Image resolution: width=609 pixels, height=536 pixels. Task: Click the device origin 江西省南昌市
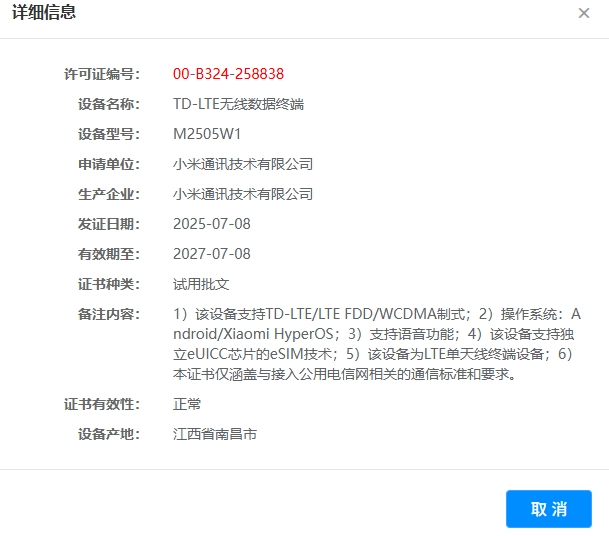click(215, 434)
